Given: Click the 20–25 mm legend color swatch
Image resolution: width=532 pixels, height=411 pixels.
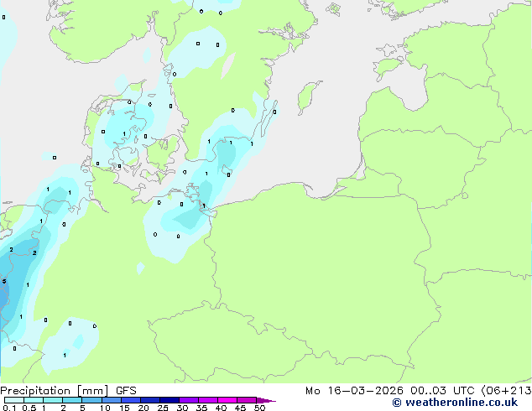Looking at the screenshot, I should tap(150, 400).
